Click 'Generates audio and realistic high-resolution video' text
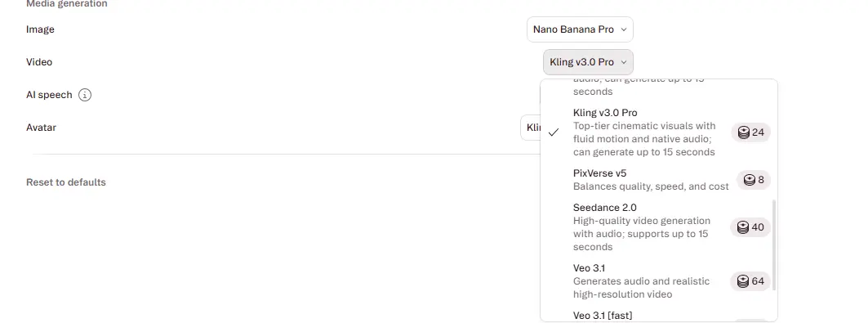This screenshot has width=868, height=323. coord(642,288)
